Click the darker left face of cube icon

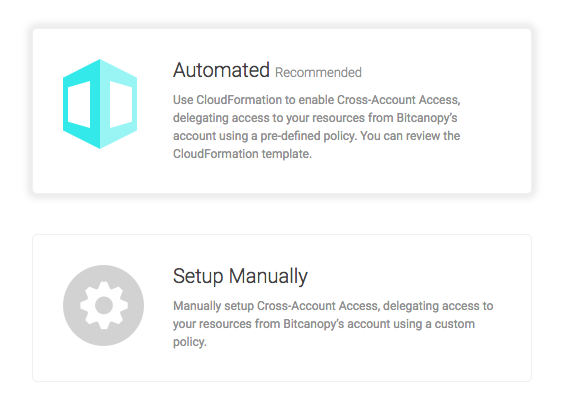(x=82, y=104)
